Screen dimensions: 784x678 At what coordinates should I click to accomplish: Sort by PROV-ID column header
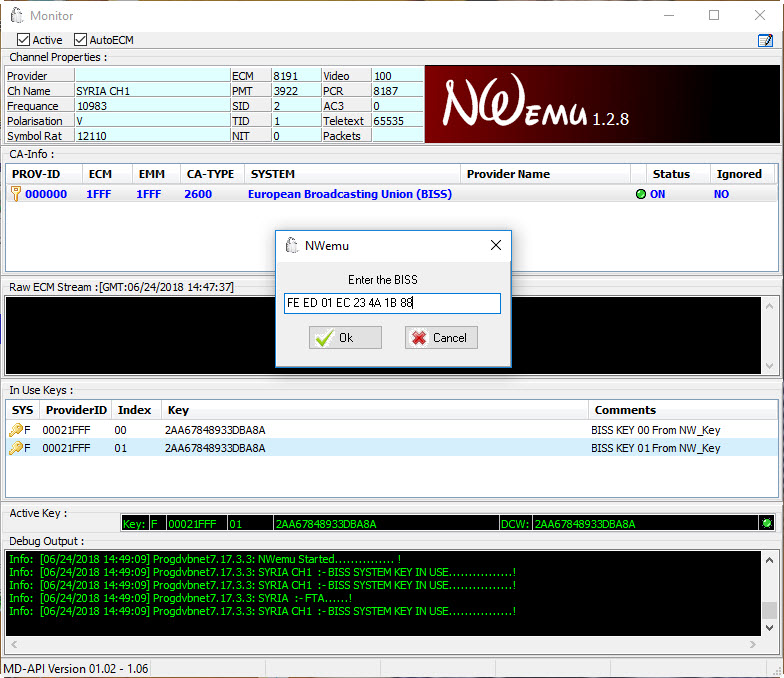click(x=44, y=174)
